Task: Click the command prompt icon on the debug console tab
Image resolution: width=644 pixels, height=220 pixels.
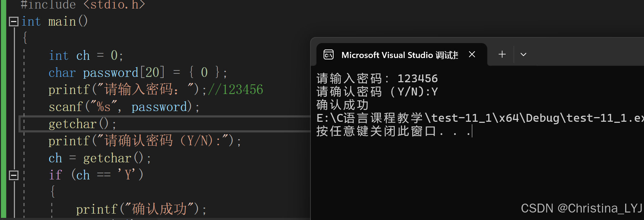Action: (328, 55)
